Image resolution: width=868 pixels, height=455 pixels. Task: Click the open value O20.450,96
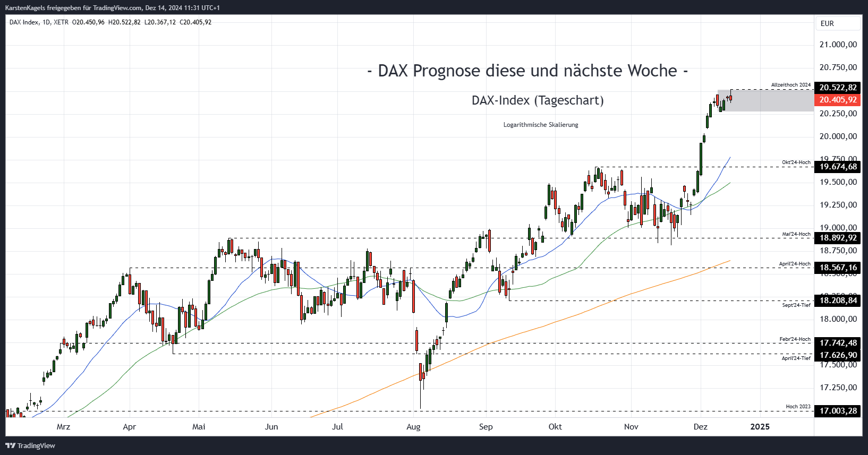pyautogui.click(x=88, y=22)
